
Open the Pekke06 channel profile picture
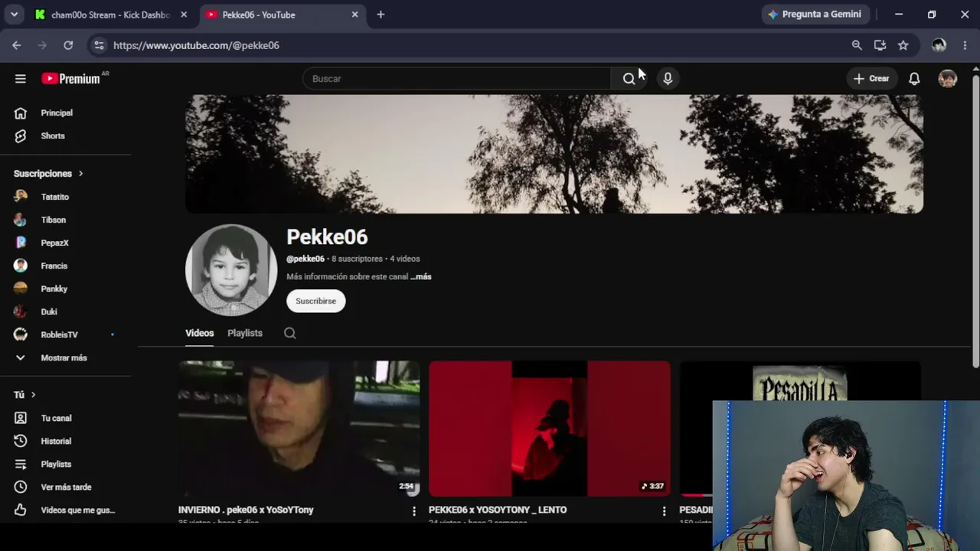[231, 270]
